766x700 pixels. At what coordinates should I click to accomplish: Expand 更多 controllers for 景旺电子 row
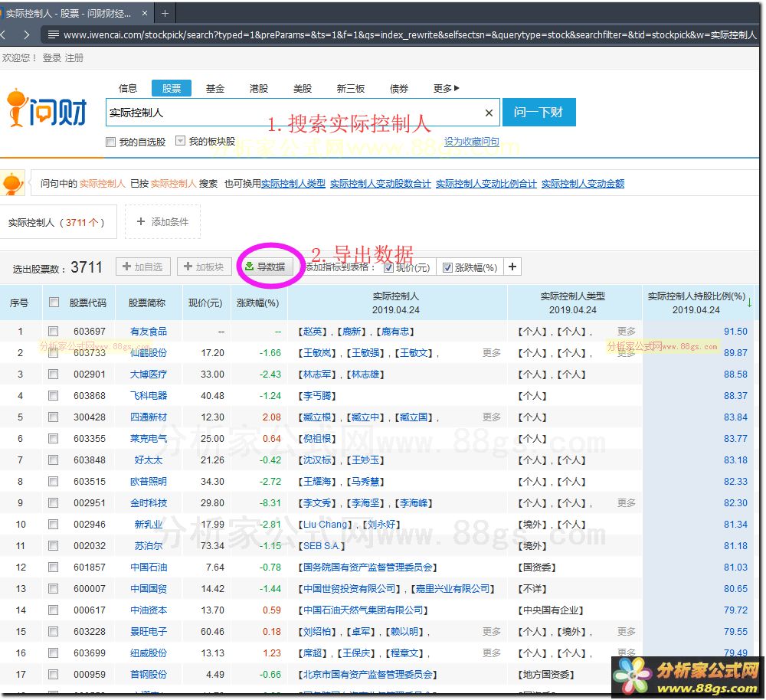click(492, 632)
